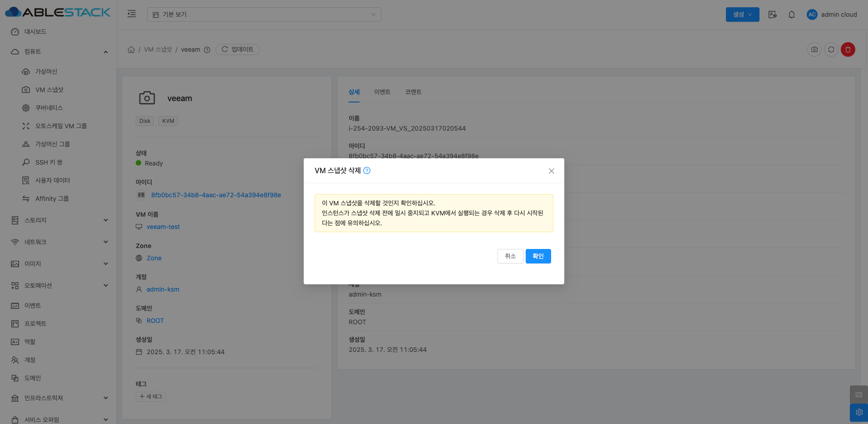
Task: Switch to the 이벤트 tab
Action: (x=382, y=92)
